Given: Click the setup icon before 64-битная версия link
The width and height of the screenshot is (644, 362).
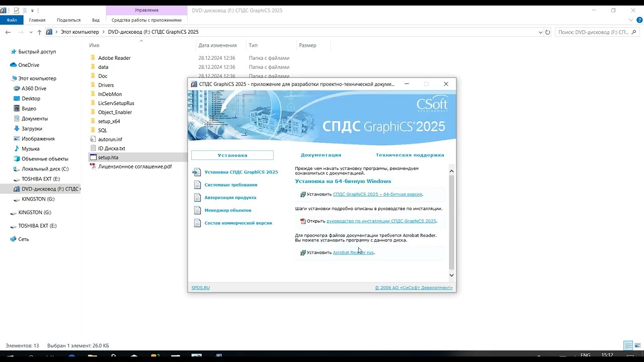Looking at the screenshot, I should coord(303,194).
